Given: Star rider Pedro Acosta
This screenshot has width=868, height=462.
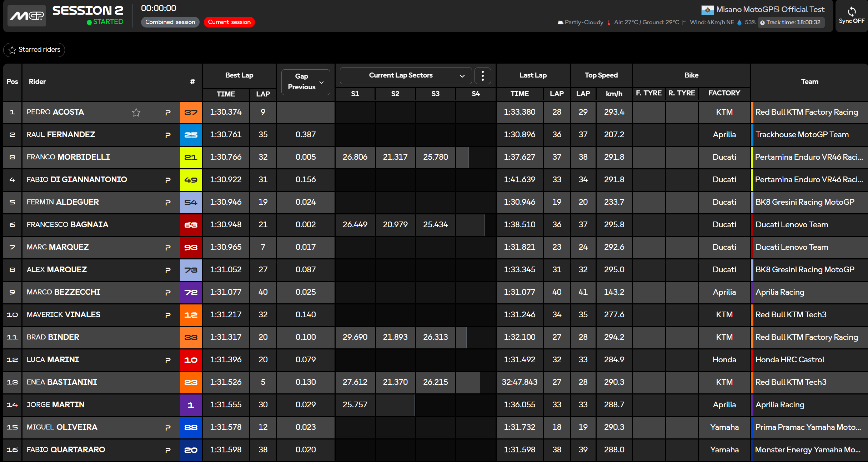Looking at the screenshot, I should click(136, 113).
